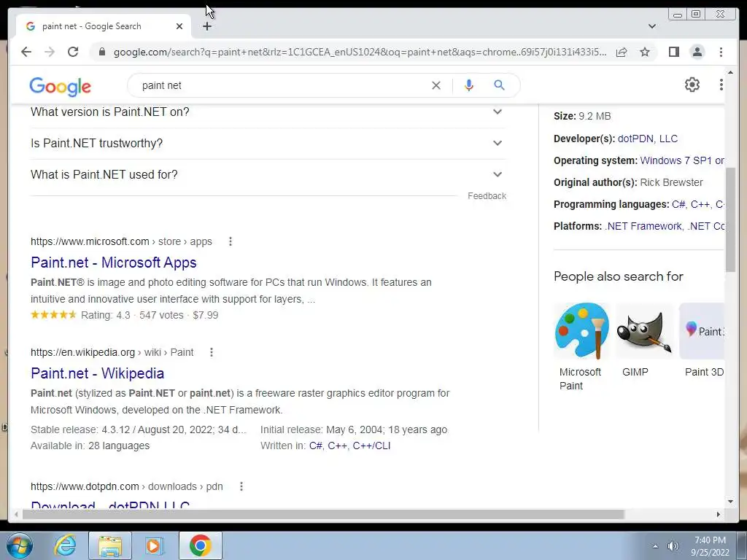Open the Chrome side panel icon
747x560 pixels.
pos(673,52)
